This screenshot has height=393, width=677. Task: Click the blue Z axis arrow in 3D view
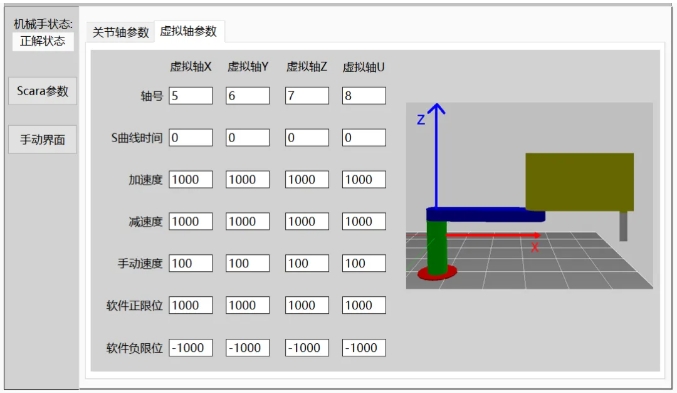click(437, 155)
